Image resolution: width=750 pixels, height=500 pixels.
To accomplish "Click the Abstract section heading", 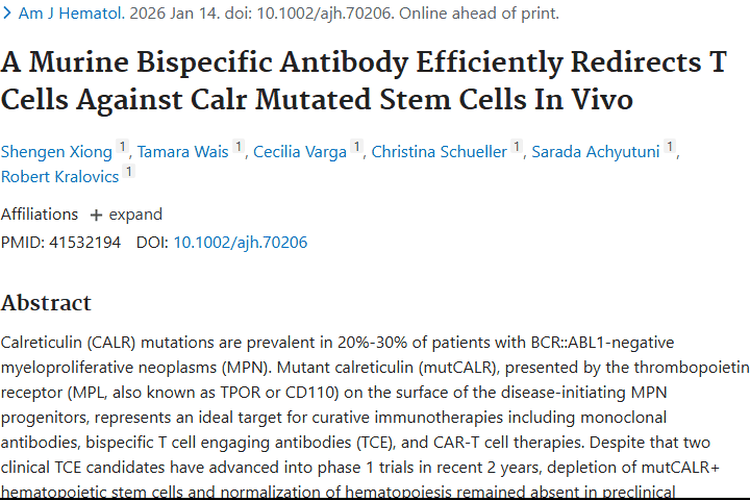I will [x=46, y=303].
